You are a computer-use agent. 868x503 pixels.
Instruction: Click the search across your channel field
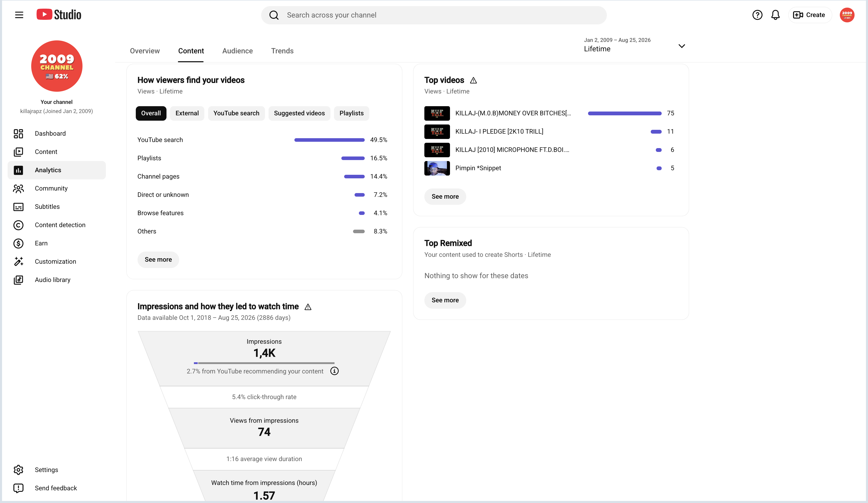tap(434, 15)
